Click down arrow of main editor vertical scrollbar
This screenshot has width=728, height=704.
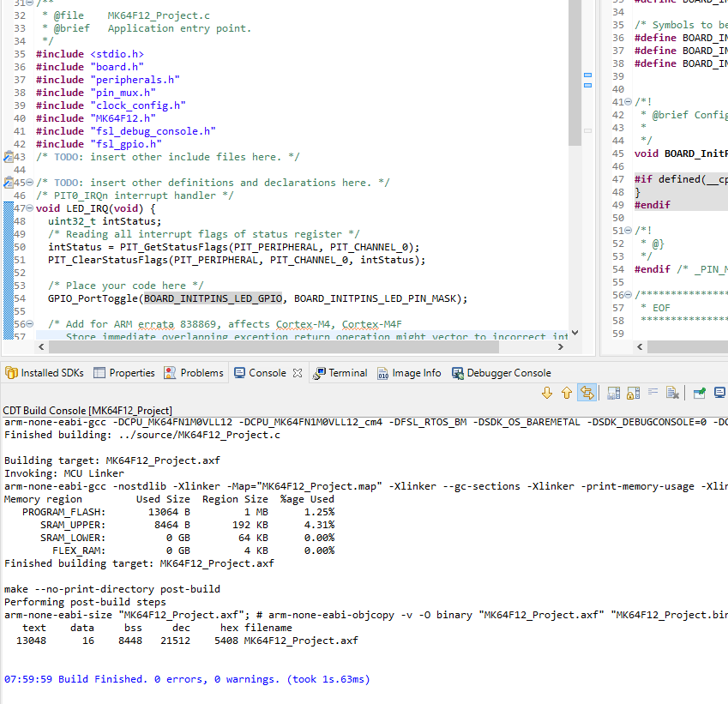575,333
